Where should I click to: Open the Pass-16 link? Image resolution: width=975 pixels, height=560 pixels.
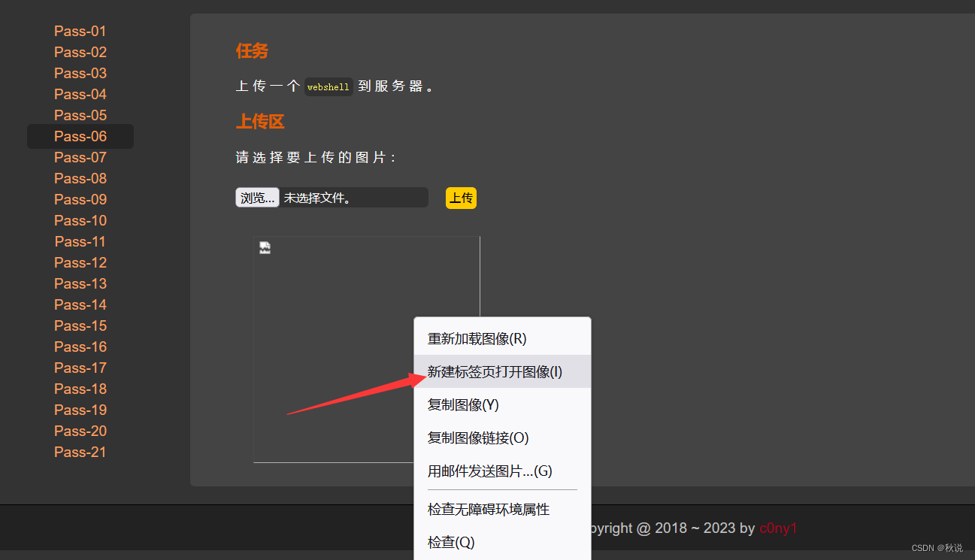(x=80, y=347)
